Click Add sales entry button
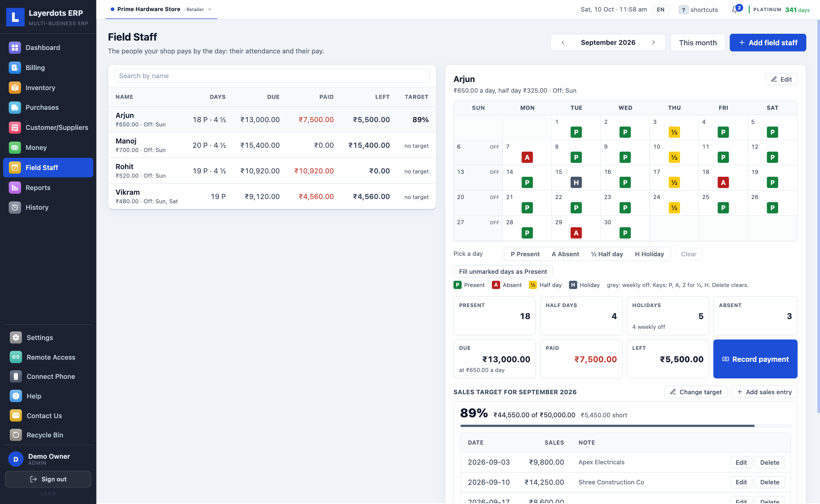Viewport: 820px width, 504px height. coord(764,392)
